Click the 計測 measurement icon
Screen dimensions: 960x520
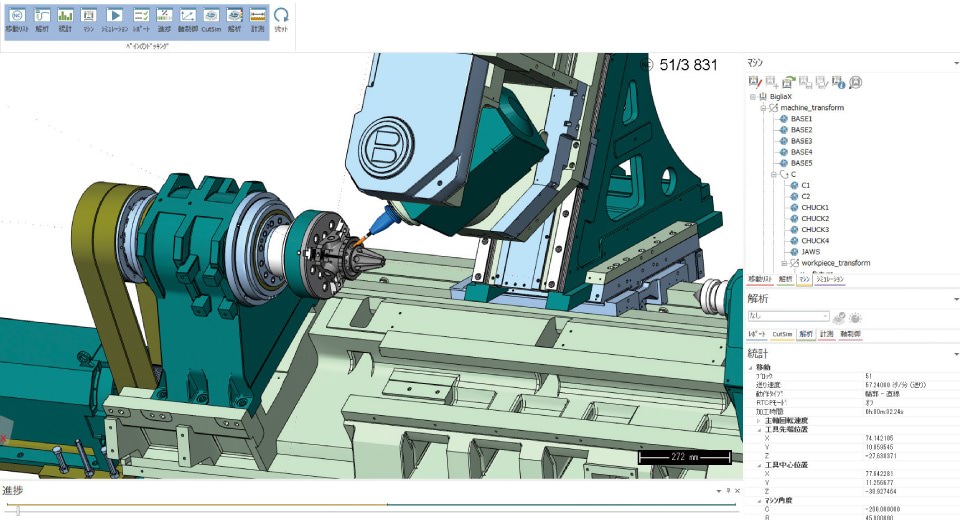pos(258,16)
